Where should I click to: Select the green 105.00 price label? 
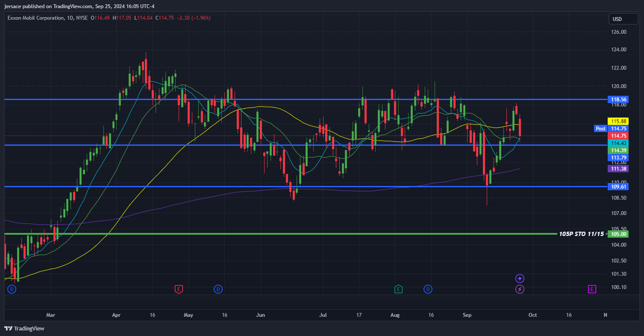(x=618, y=234)
